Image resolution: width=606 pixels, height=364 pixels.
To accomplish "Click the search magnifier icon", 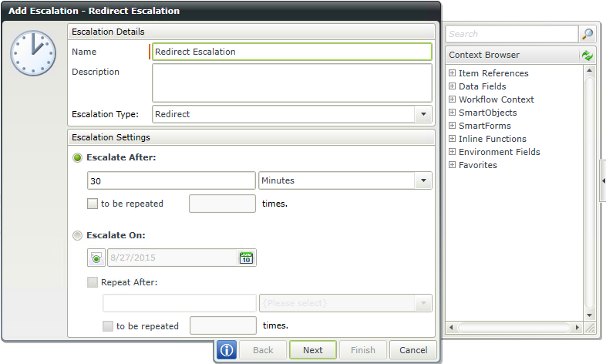I will click(587, 34).
